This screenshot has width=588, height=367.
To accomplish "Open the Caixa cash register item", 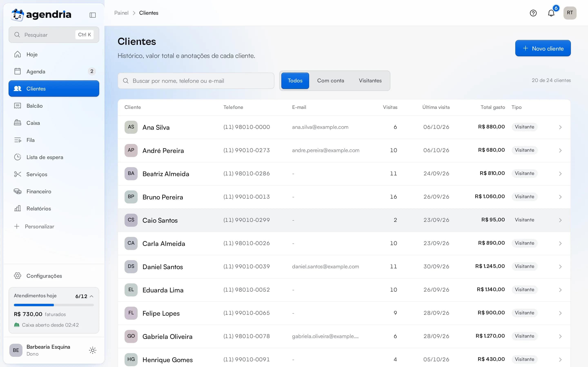I will [54, 123].
